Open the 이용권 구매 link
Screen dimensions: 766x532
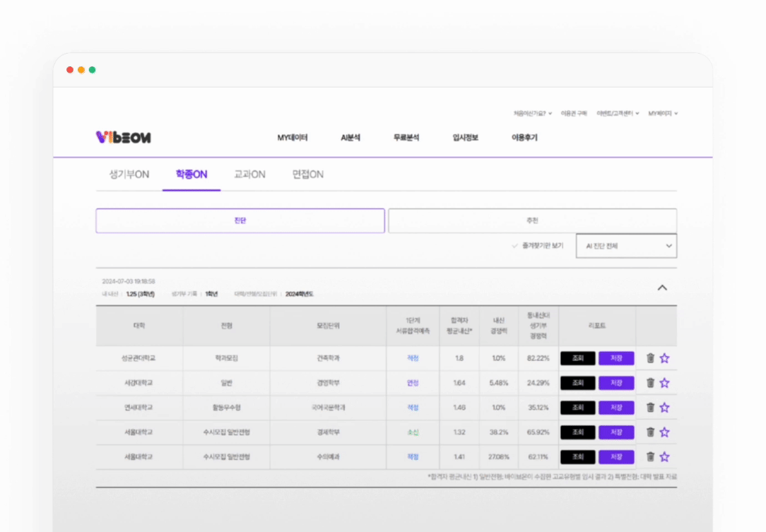point(574,113)
